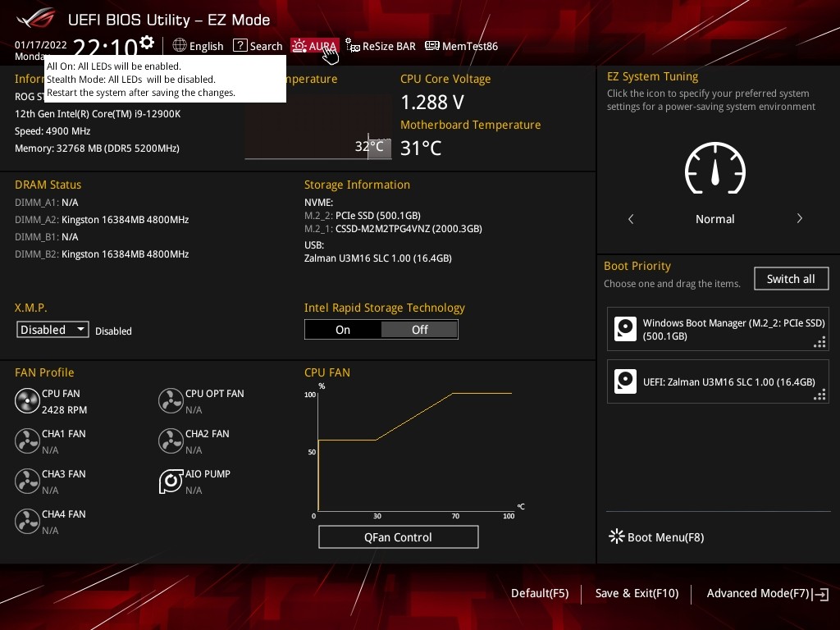Click the EZ System Tuning gauge icon
The image size is (840, 630).
715,168
